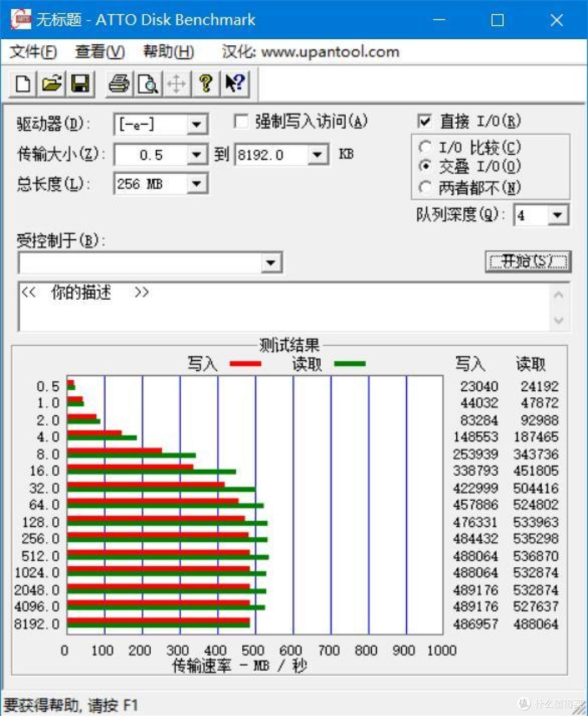Click the four-arrow move toolbar icon
The image size is (588, 716).
click(x=176, y=84)
